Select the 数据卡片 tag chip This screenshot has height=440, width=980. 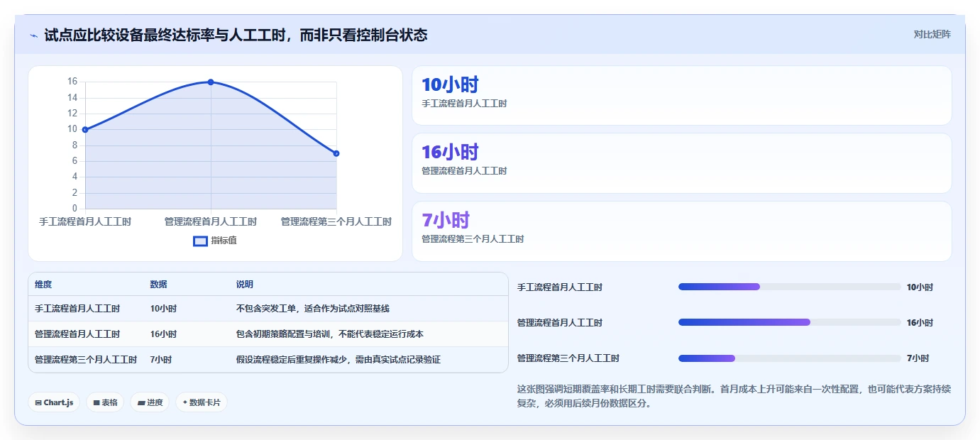pos(202,402)
